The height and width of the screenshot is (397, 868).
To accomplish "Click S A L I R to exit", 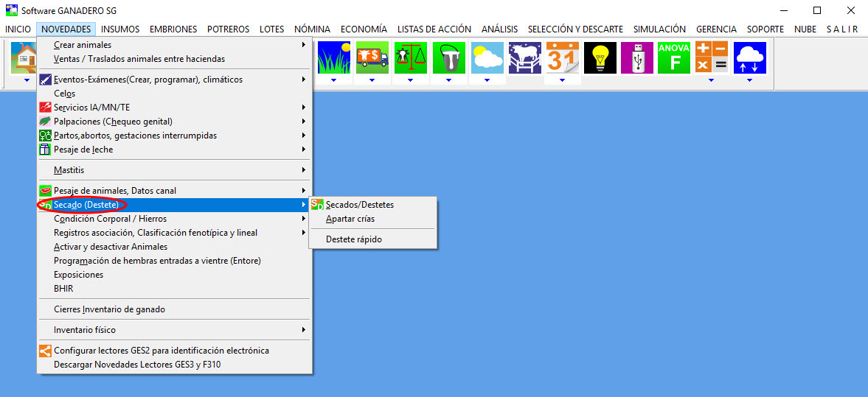I will [841, 29].
